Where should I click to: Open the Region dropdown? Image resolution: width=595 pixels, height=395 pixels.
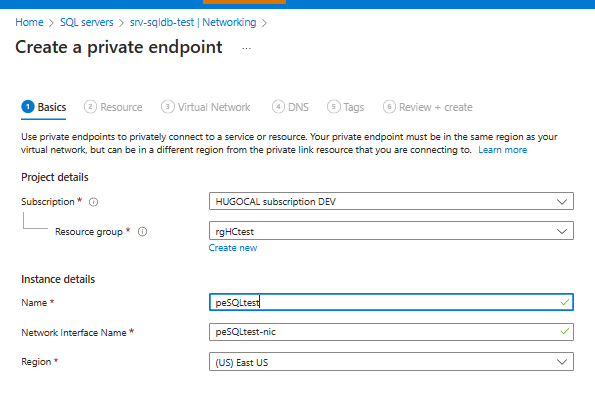(391, 362)
